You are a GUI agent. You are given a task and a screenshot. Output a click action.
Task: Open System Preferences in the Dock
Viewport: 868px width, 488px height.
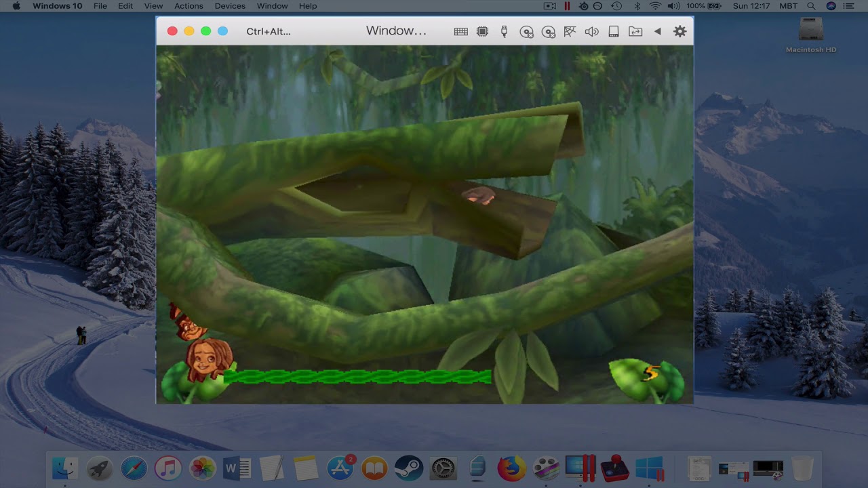click(443, 468)
